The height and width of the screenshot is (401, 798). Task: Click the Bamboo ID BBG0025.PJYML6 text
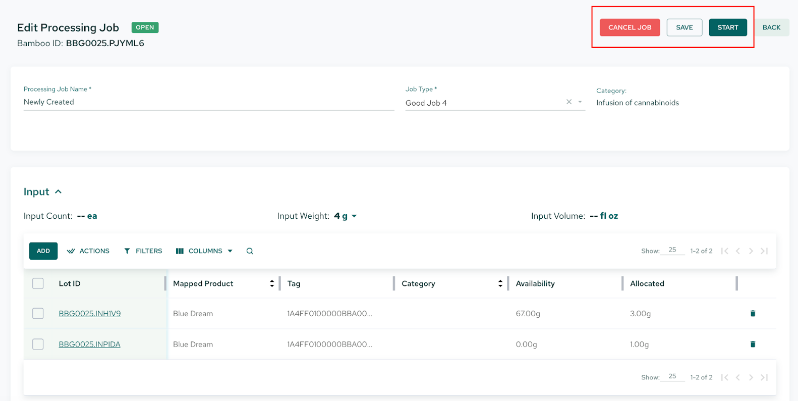105,43
